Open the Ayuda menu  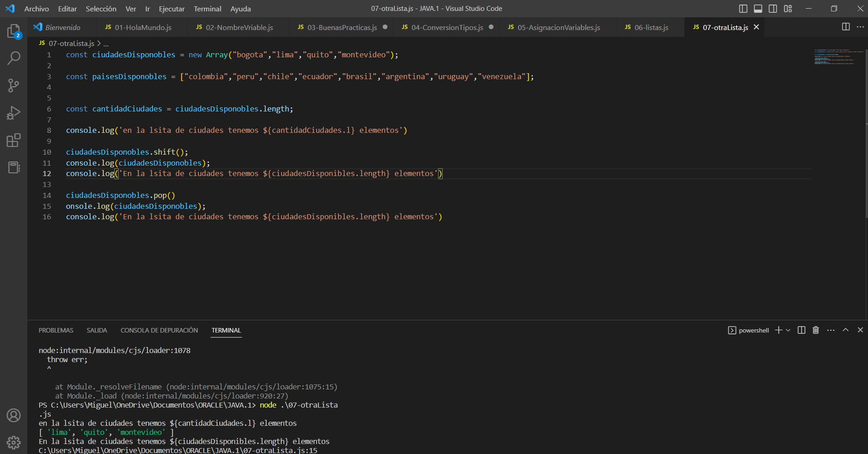point(241,9)
